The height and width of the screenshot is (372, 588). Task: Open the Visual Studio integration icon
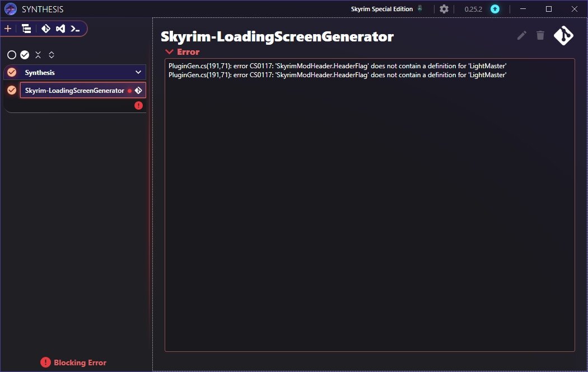coord(60,29)
